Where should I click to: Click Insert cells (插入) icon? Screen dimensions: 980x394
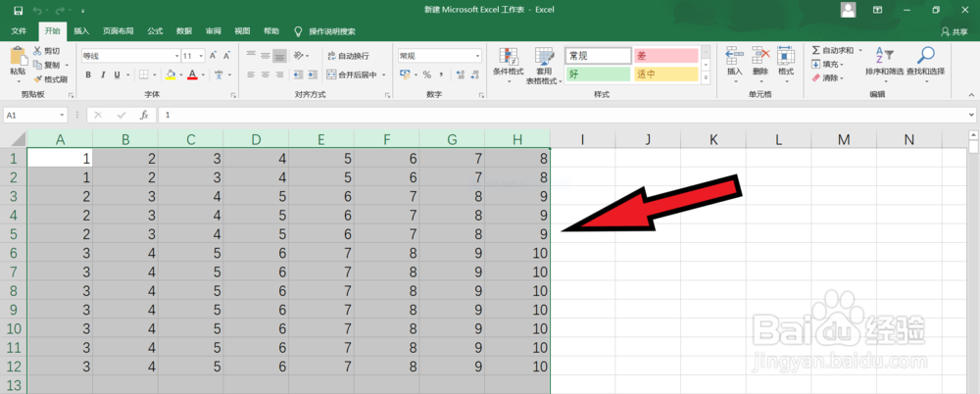(x=734, y=56)
